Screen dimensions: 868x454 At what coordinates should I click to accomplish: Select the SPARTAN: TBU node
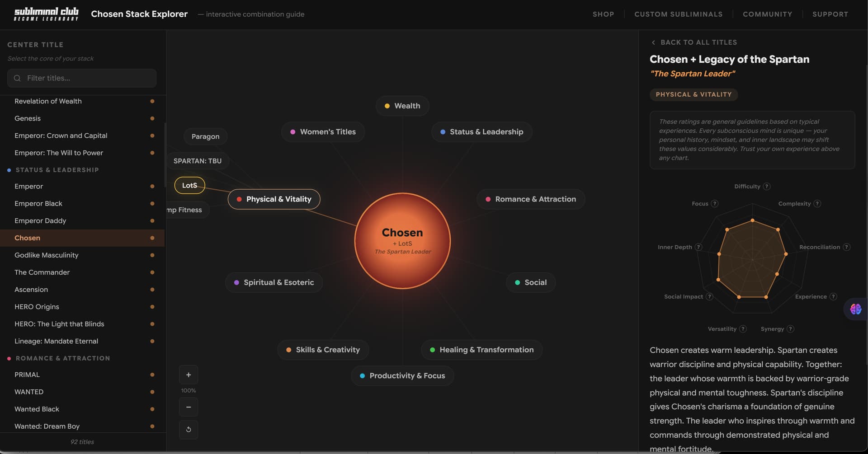(198, 161)
